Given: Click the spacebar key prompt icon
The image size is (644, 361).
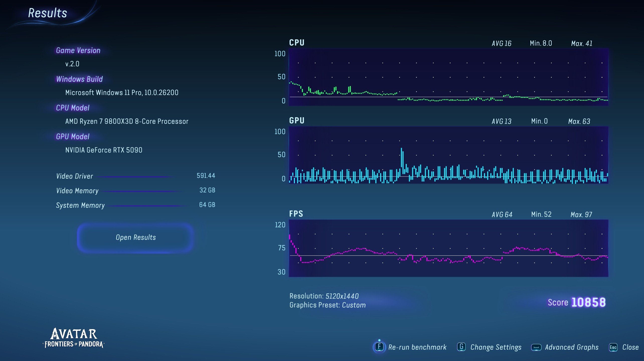Looking at the screenshot, I should [536, 347].
